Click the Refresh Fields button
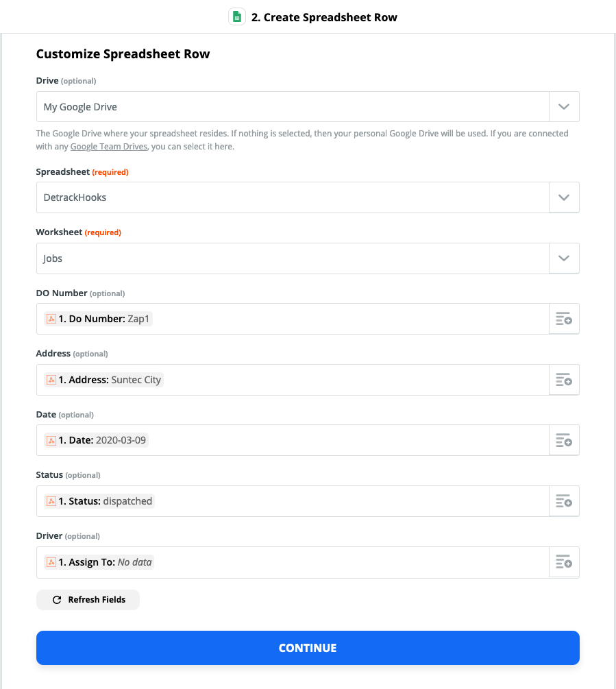Image resolution: width=616 pixels, height=689 pixels. click(88, 600)
